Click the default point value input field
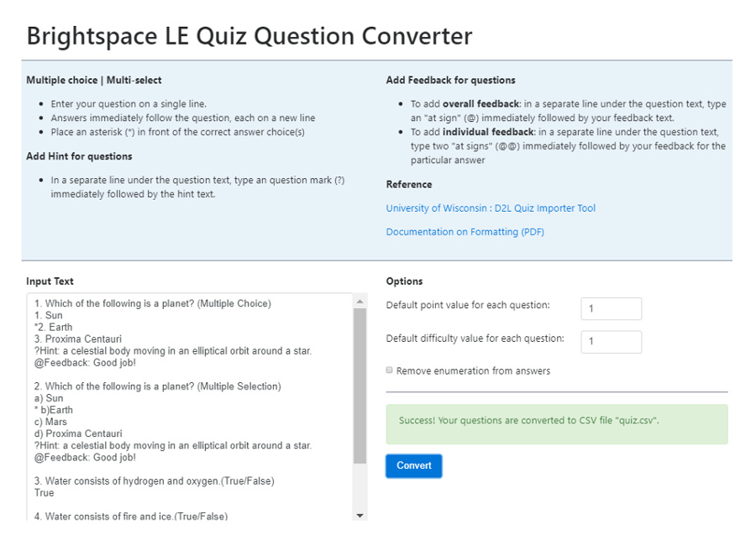The width and height of the screenshot is (756, 546). tap(611, 308)
